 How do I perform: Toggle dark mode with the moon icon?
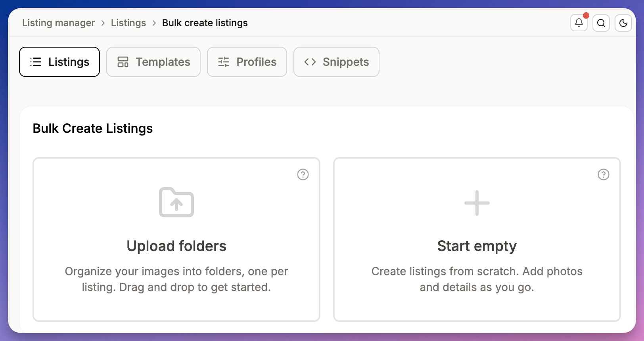623,23
